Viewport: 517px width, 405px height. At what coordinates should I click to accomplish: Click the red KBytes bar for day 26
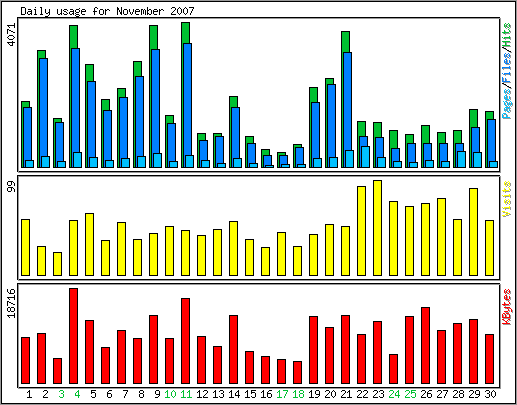425,345
